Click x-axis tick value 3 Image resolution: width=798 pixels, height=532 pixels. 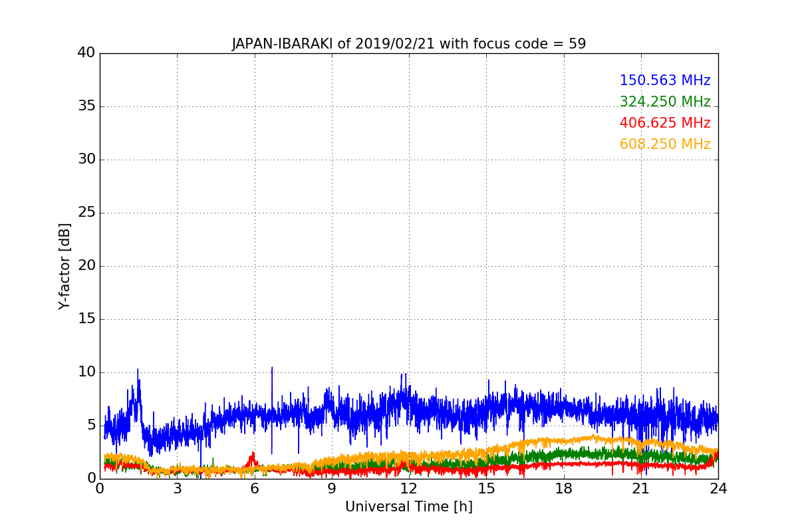(177, 489)
